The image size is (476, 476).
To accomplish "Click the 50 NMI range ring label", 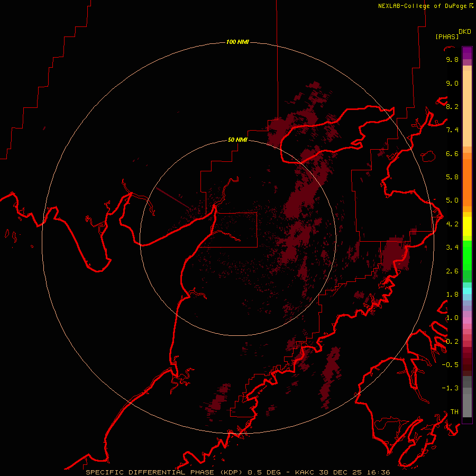I will click(x=237, y=140).
